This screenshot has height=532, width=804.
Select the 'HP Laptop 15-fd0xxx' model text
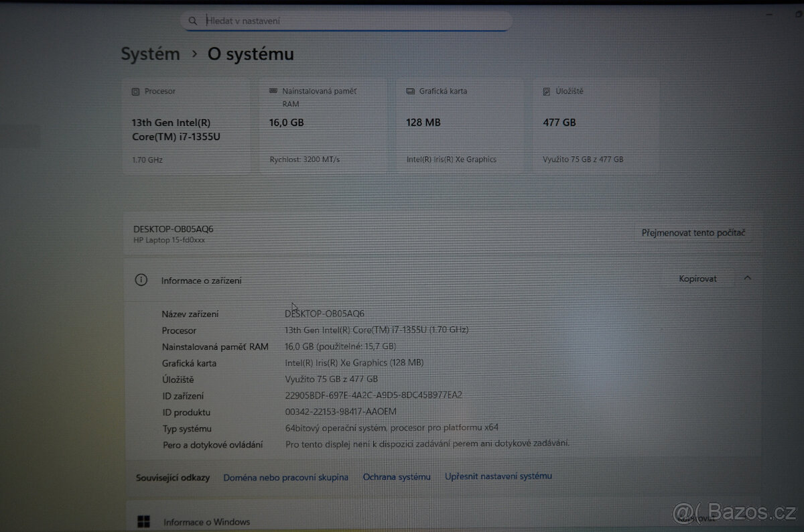169,240
